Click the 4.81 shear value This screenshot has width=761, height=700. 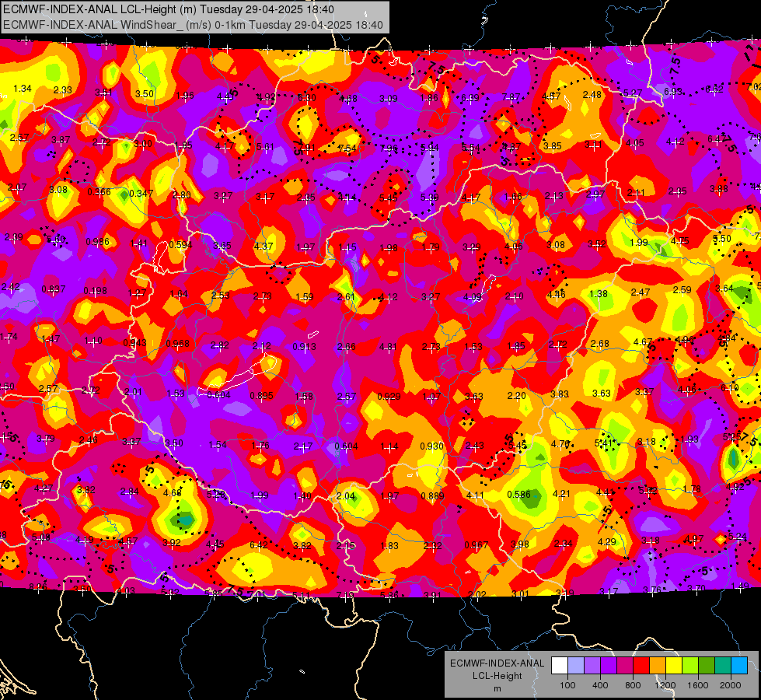[x=388, y=346]
